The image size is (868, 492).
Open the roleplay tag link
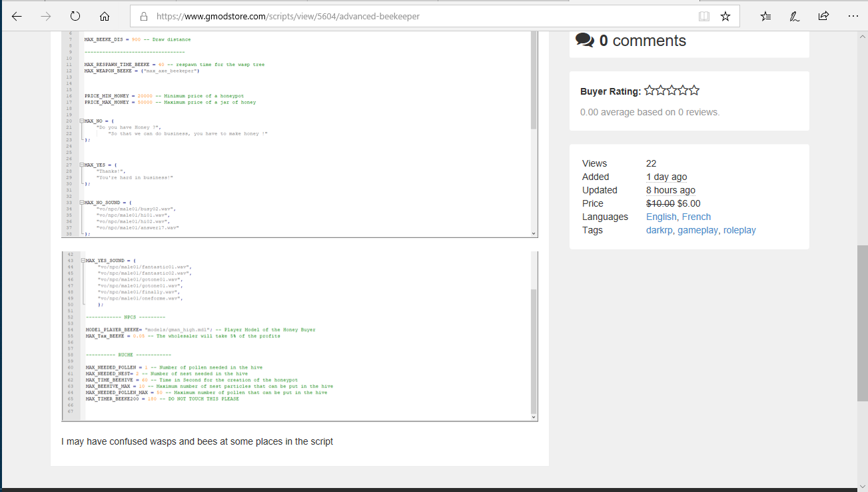[739, 230]
